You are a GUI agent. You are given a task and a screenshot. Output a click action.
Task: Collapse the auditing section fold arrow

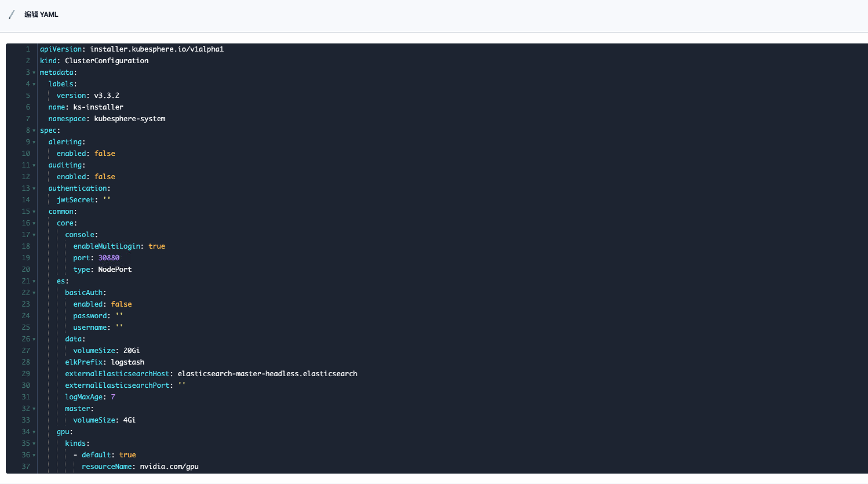[x=34, y=165]
